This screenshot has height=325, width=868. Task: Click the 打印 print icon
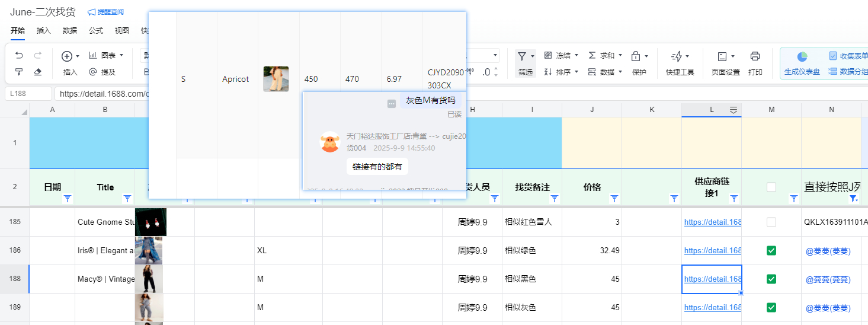tap(755, 56)
